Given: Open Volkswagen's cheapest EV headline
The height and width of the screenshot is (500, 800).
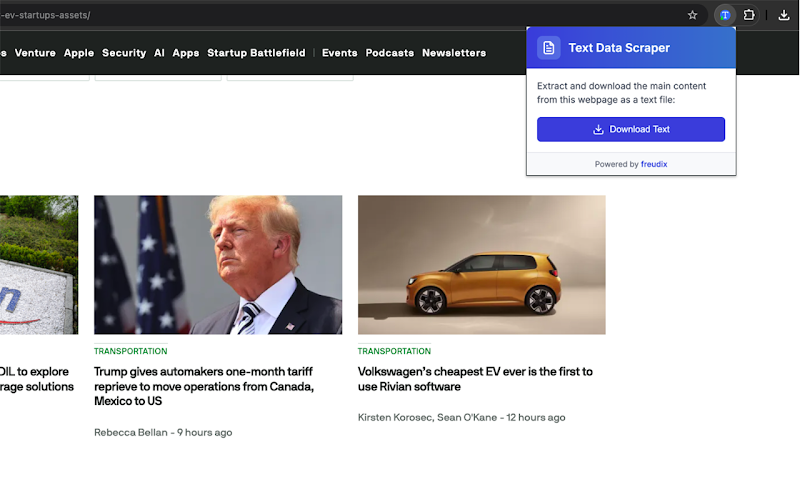Looking at the screenshot, I should tap(475, 379).
